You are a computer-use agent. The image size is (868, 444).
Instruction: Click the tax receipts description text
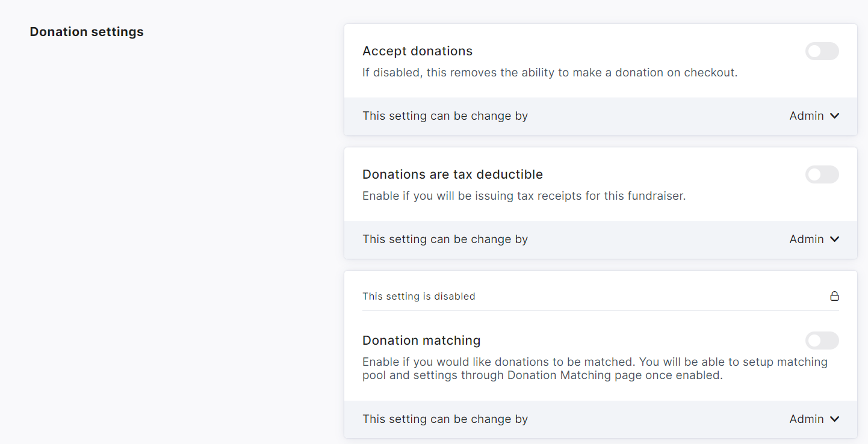[524, 196]
